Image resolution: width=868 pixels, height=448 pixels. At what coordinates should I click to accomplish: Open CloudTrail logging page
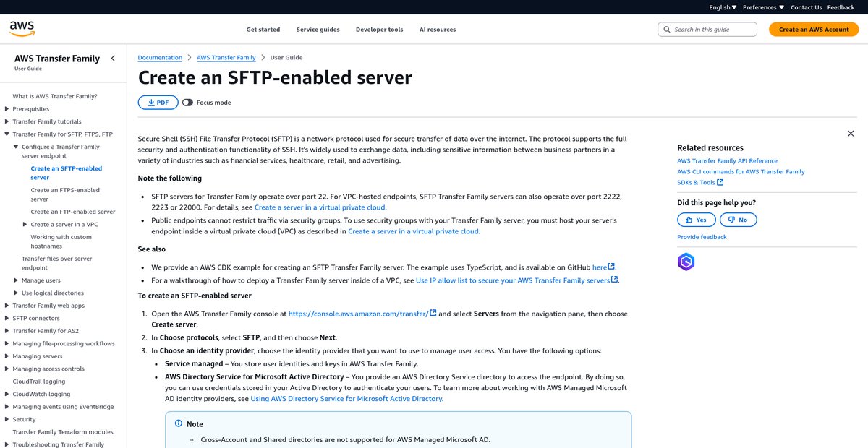coord(39,382)
